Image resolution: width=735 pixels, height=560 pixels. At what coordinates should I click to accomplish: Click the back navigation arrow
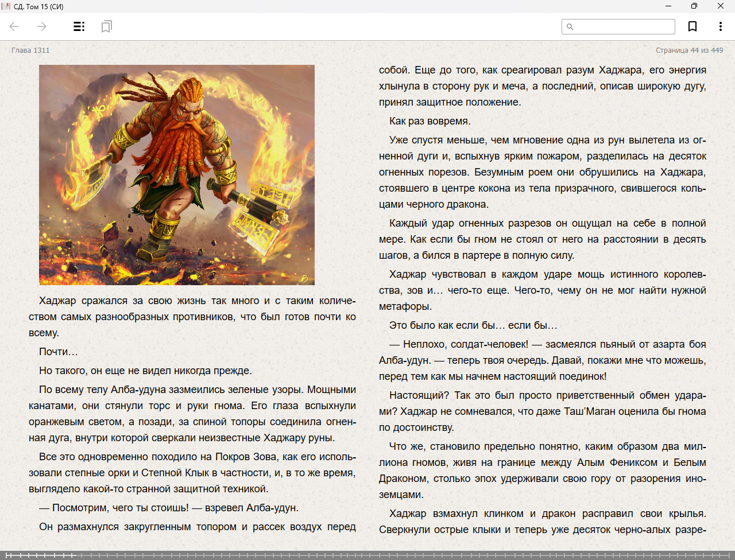pyautogui.click(x=14, y=26)
